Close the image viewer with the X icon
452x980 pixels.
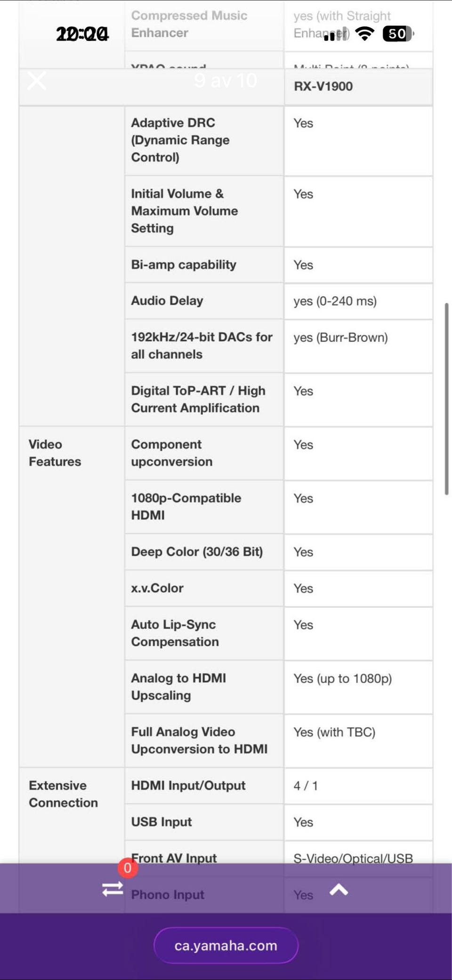37,81
